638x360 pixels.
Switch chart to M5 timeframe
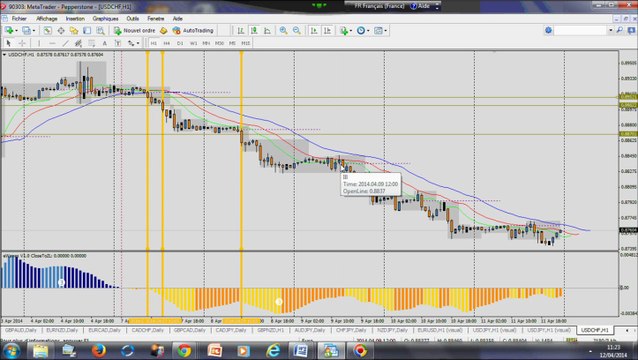tap(232, 43)
